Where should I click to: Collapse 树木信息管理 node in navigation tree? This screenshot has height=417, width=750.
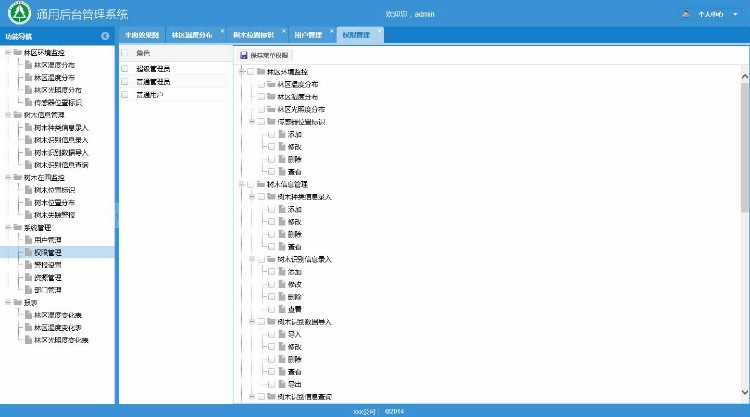8,115
